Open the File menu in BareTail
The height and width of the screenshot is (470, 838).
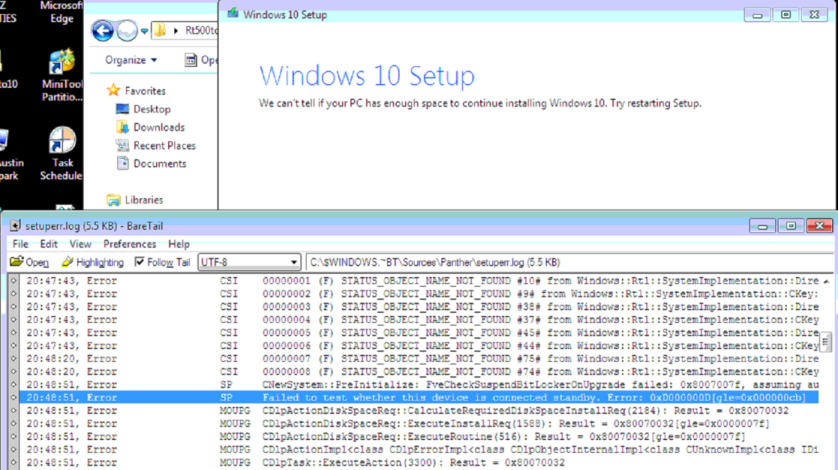pos(20,244)
